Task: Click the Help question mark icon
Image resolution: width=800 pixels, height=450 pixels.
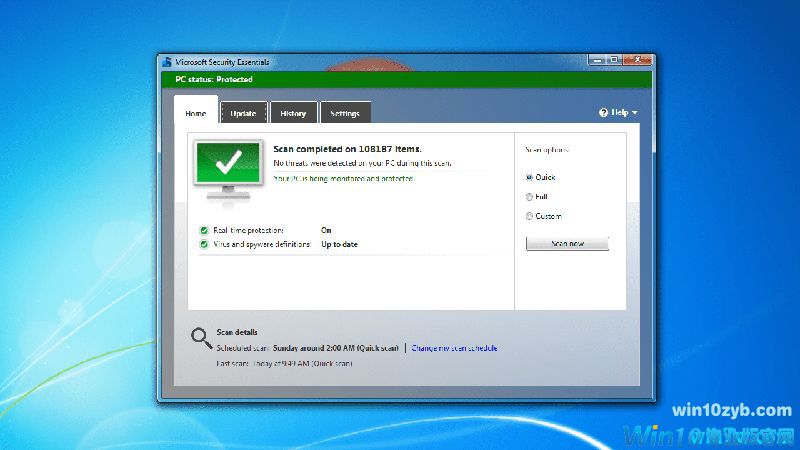Action: click(x=604, y=112)
